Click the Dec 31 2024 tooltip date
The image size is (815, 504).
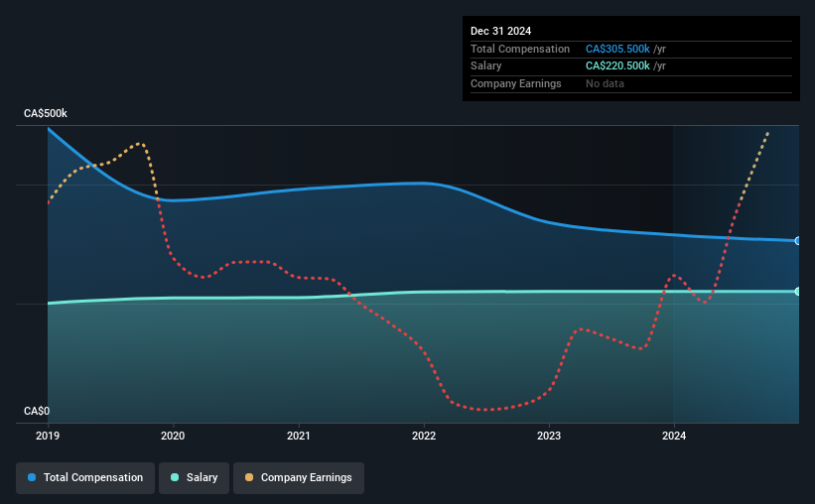(x=501, y=31)
